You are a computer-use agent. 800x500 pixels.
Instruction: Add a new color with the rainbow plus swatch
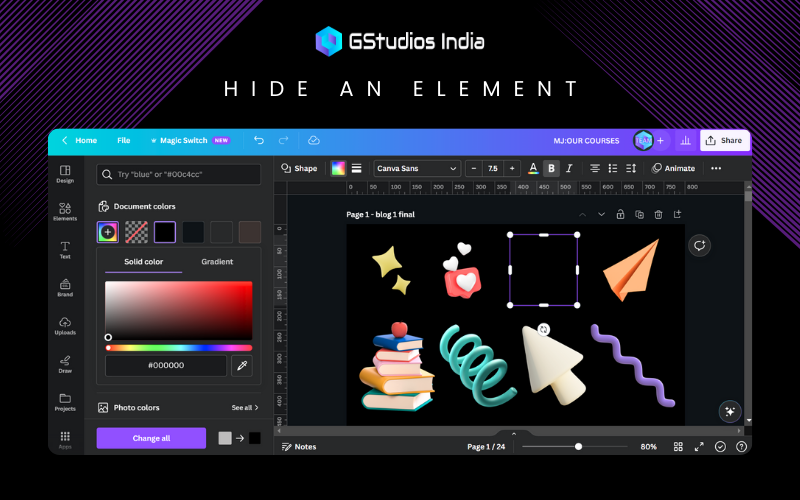point(108,232)
